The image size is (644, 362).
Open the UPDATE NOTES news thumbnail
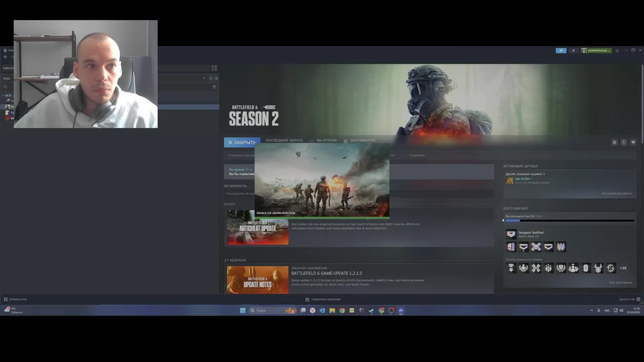point(258,280)
